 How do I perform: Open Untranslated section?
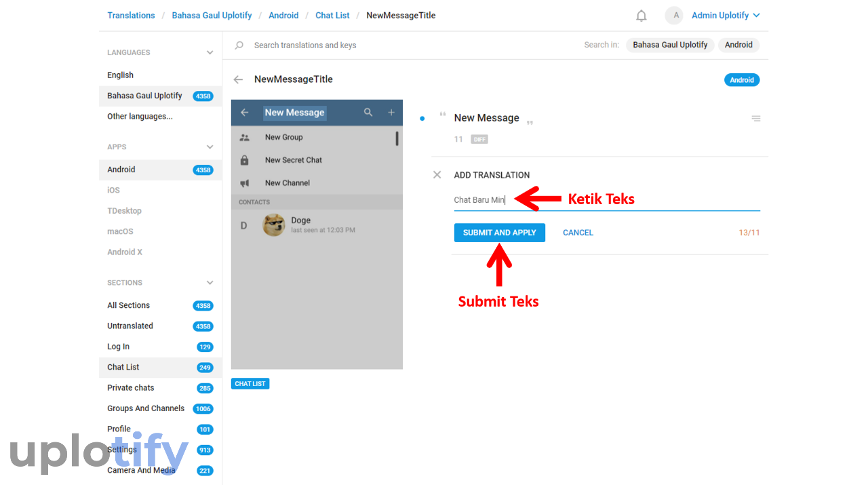click(160, 326)
